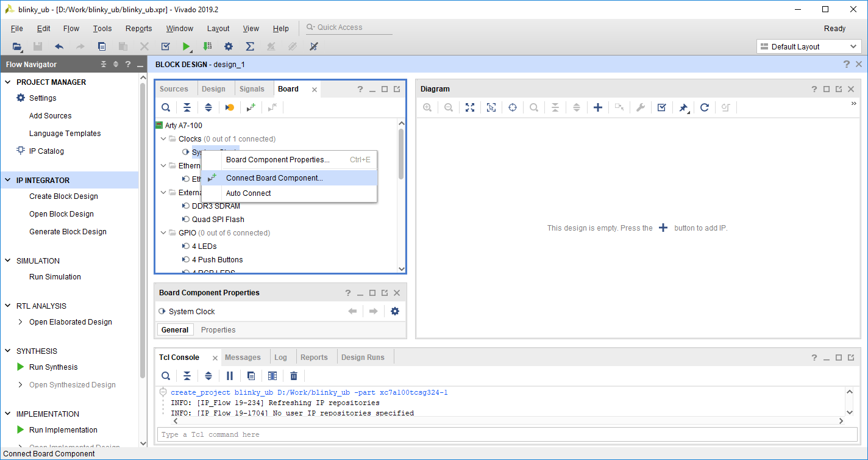Collapse the GPIO tree group

[163, 233]
